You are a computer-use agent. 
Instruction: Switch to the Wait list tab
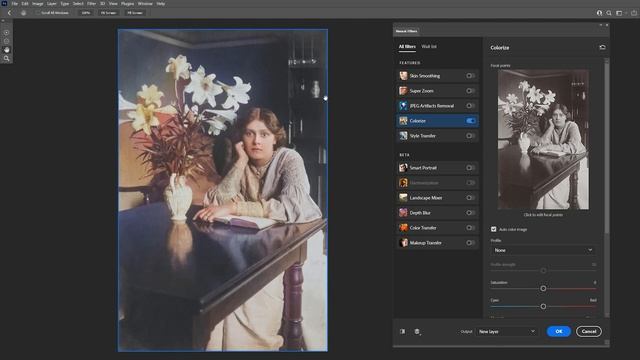click(429, 47)
